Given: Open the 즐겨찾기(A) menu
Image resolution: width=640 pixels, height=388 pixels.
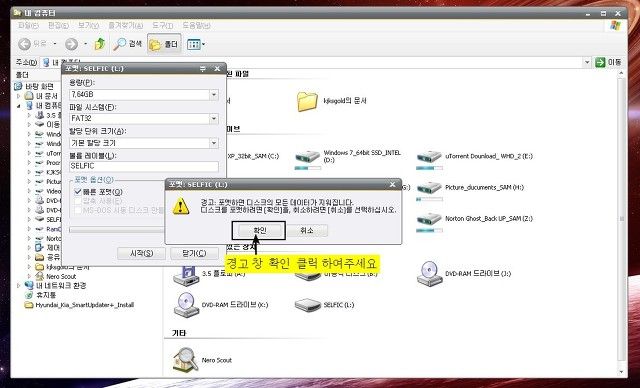Looking at the screenshot, I should point(125,25).
